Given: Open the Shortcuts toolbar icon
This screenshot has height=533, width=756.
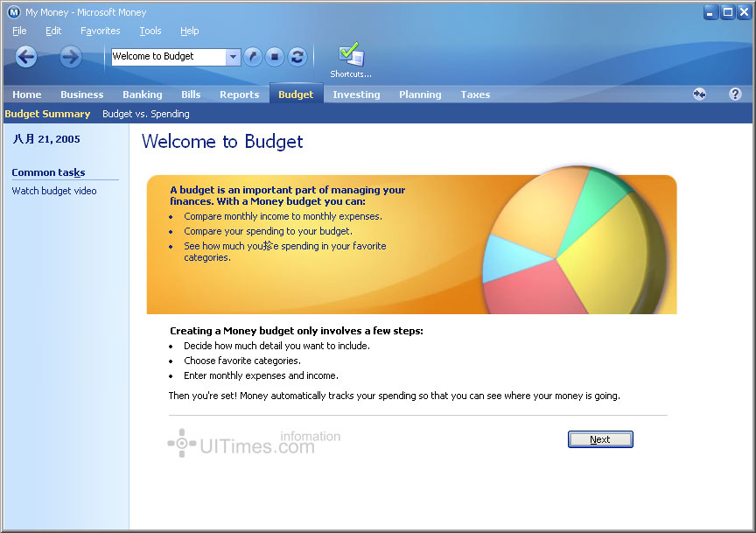Looking at the screenshot, I should tap(351, 60).
